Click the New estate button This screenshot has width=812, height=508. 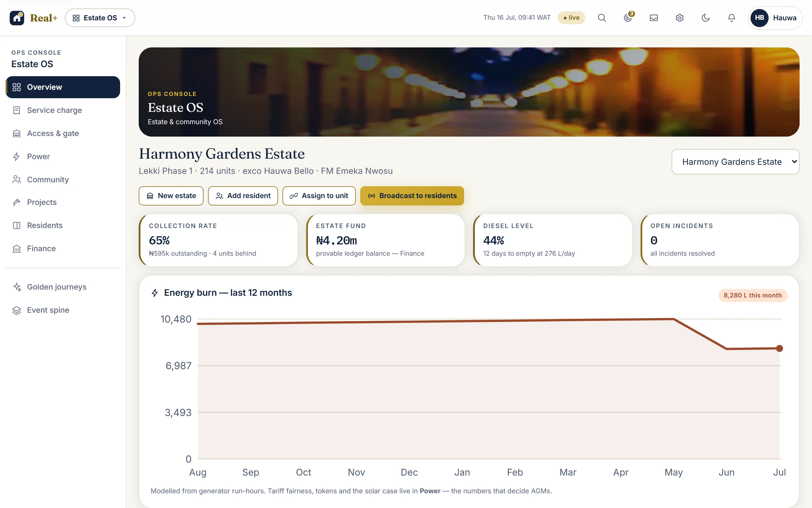(171, 196)
